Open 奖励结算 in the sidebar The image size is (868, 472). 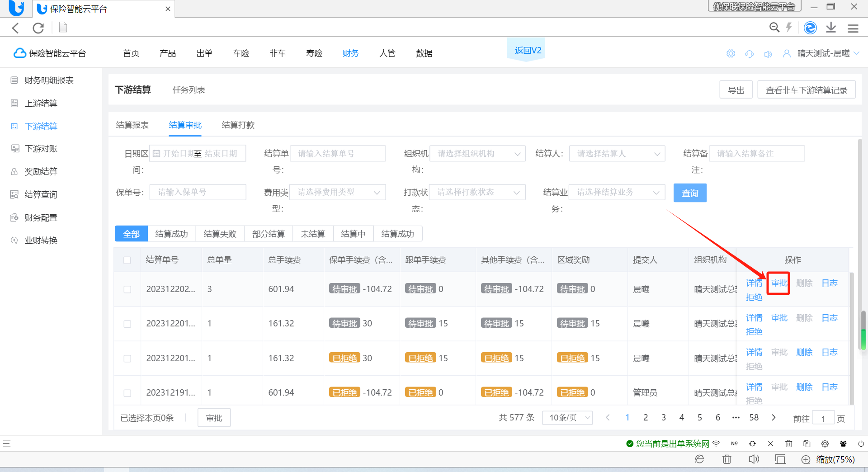pyautogui.click(x=41, y=172)
